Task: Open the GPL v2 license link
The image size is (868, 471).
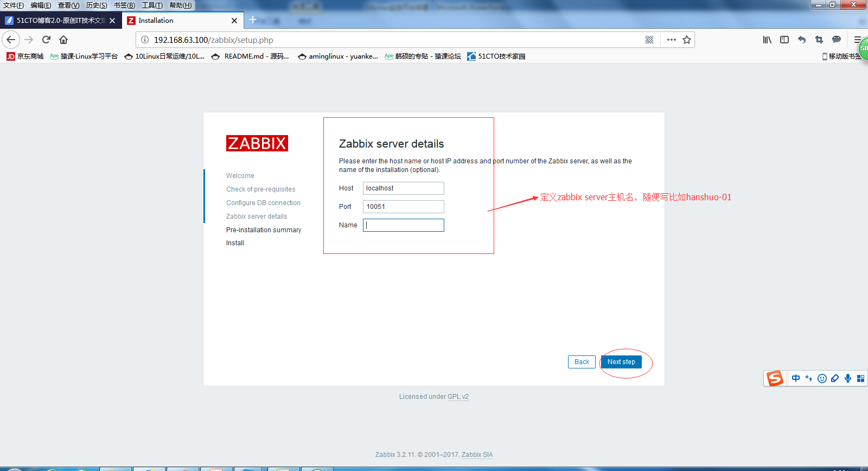Action: click(x=458, y=397)
